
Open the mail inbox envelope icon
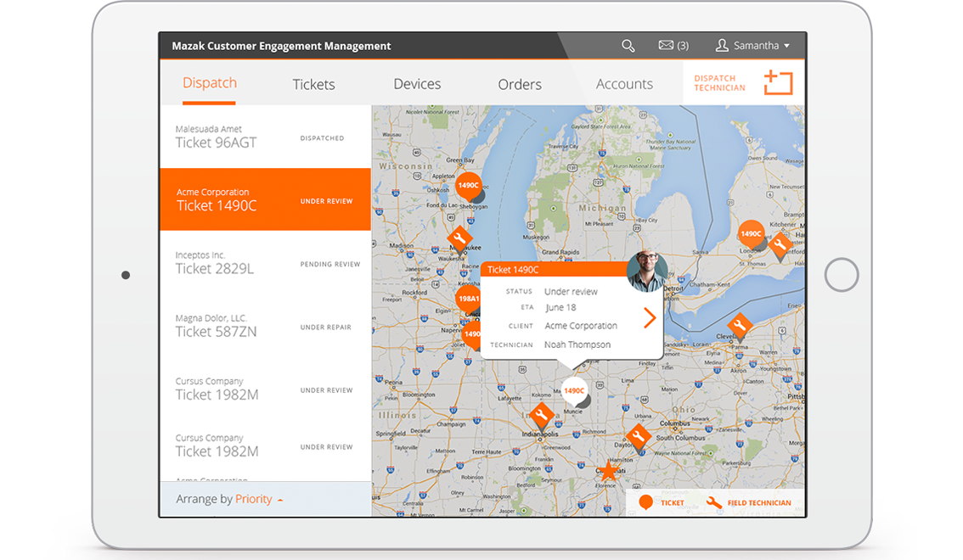[666, 45]
